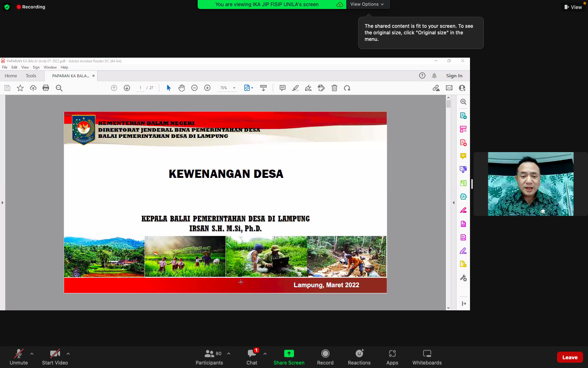Open the Participants panel
Viewport: 588px width, 368px height.
tap(209, 357)
